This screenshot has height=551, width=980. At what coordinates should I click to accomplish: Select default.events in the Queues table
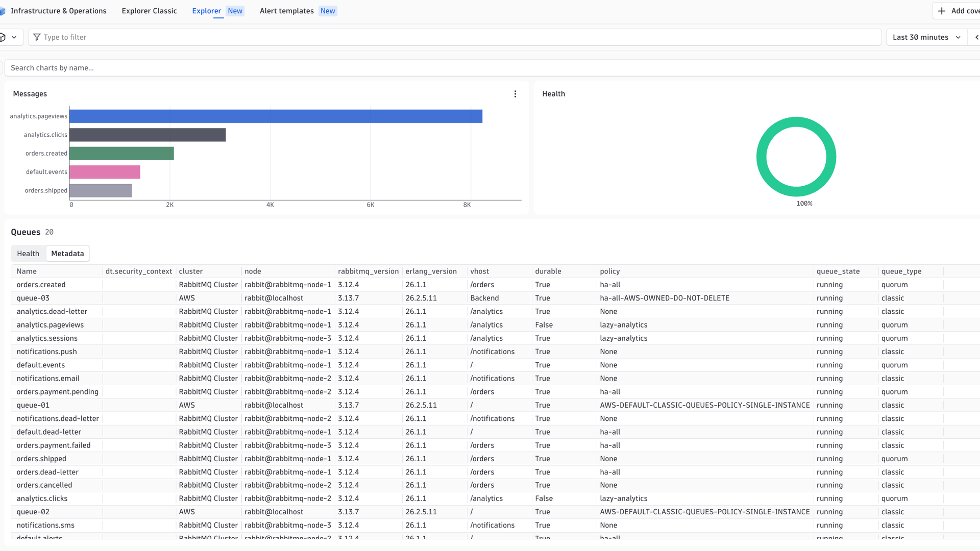point(41,365)
